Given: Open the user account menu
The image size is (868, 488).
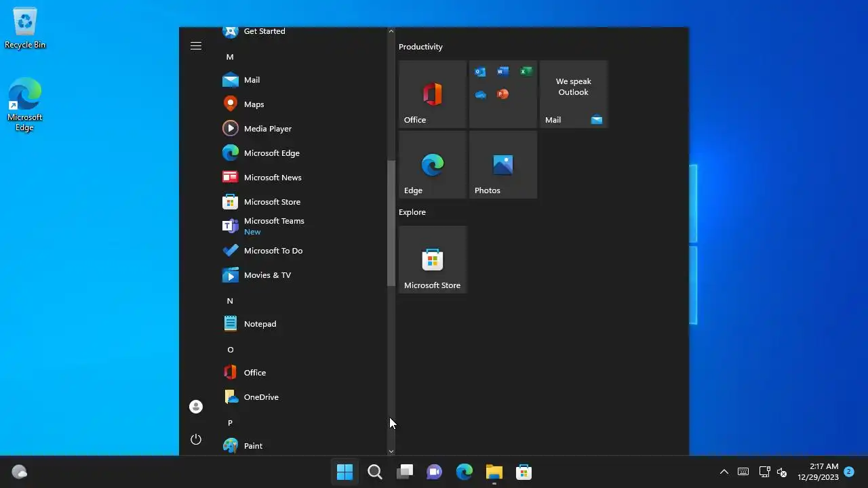Looking at the screenshot, I should [x=196, y=407].
